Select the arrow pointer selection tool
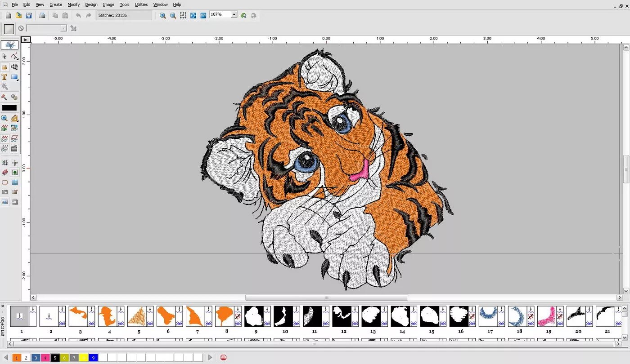Viewport: 630px width, 364px height. 4,56
